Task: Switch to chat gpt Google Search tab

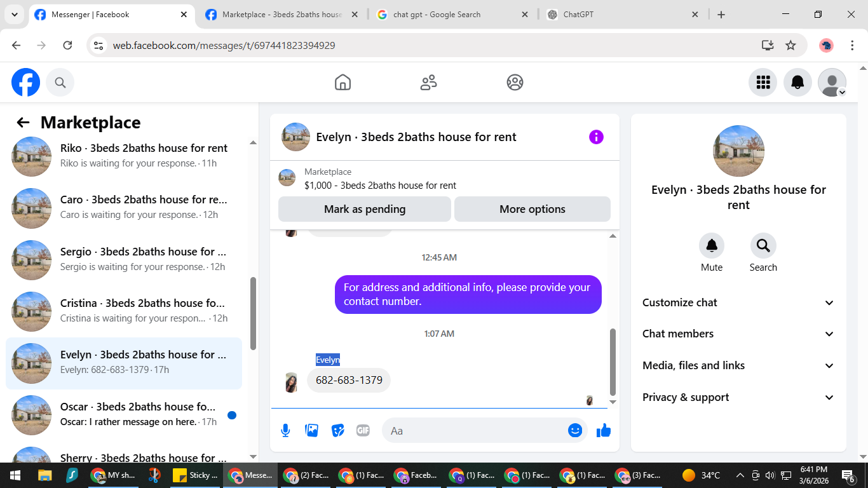Action: point(451,15)
